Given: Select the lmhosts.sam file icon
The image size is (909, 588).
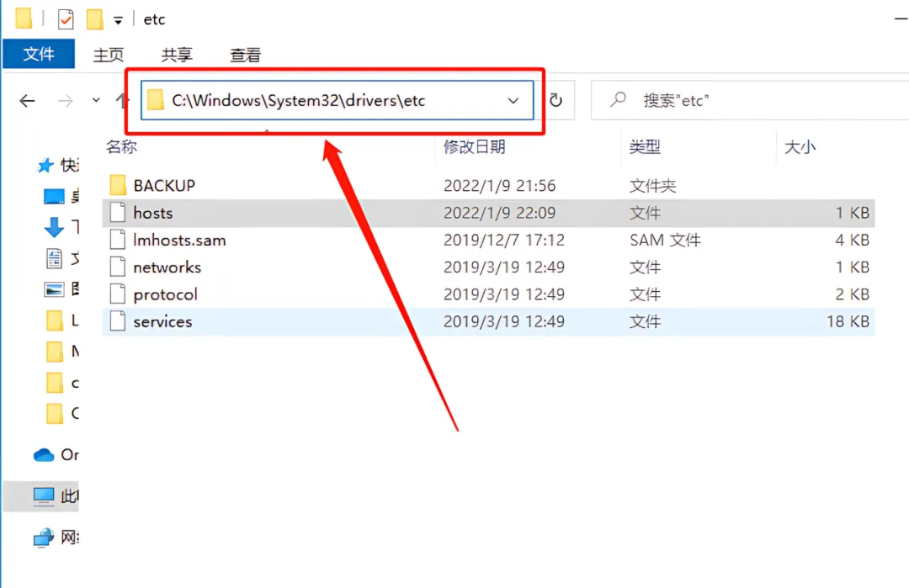Looking at the screenshot, I should [118, 240].
